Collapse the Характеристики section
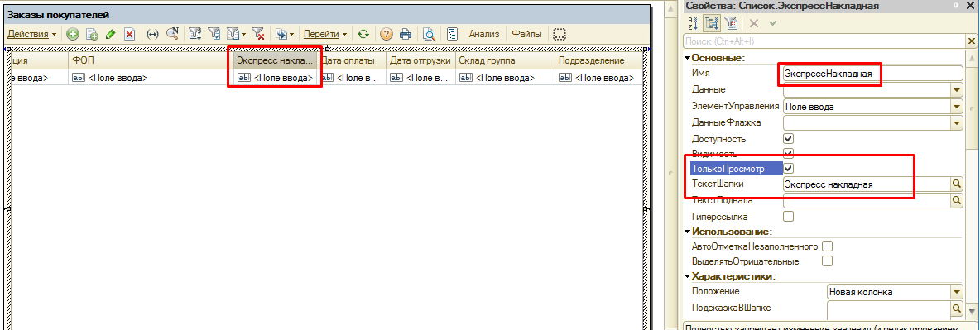980x330 pixels. coord(688,276)
